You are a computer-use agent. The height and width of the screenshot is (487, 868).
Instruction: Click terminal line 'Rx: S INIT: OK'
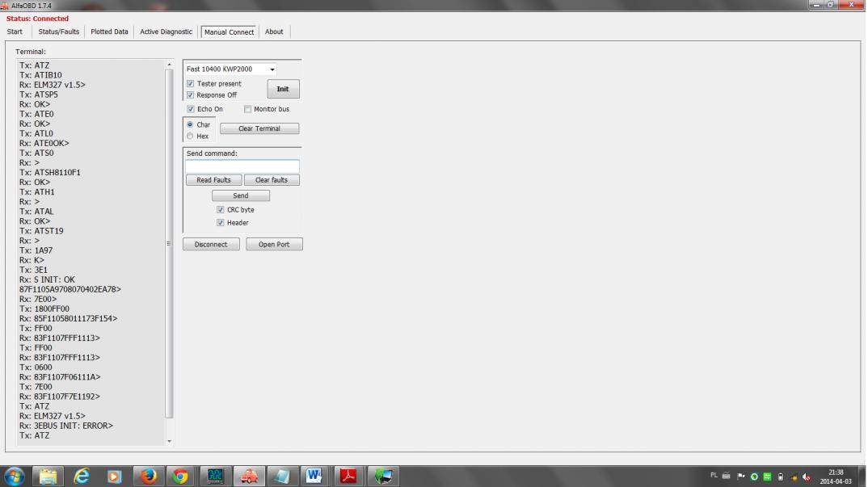(47, 279)
